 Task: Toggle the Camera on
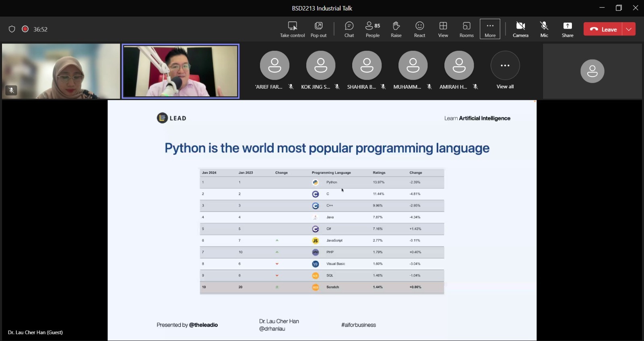[x=520, y=29]
